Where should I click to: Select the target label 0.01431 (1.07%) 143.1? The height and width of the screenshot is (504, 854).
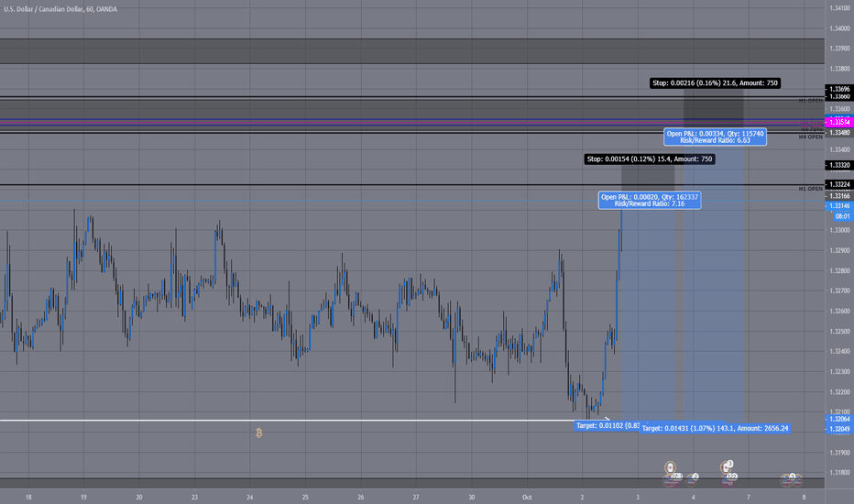point(715,428)
